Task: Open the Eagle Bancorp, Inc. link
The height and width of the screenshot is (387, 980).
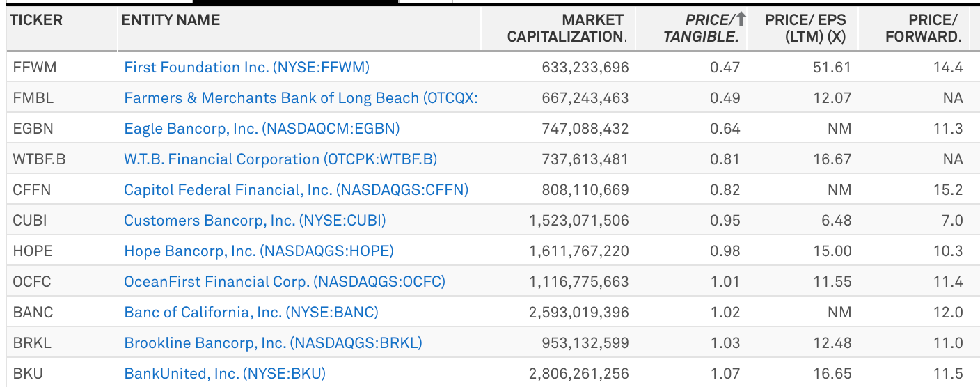Action: pyautogui.click(x=262, y=129)
